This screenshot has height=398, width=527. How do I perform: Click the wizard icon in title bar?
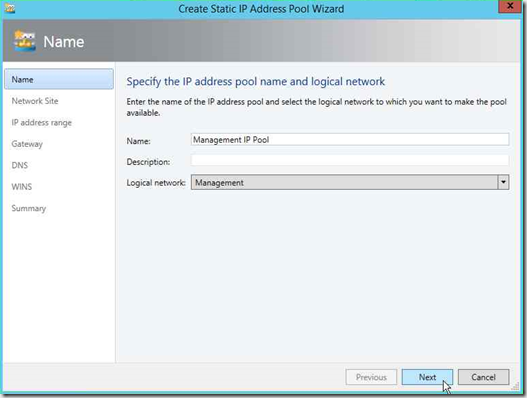(x=10, y=8)
